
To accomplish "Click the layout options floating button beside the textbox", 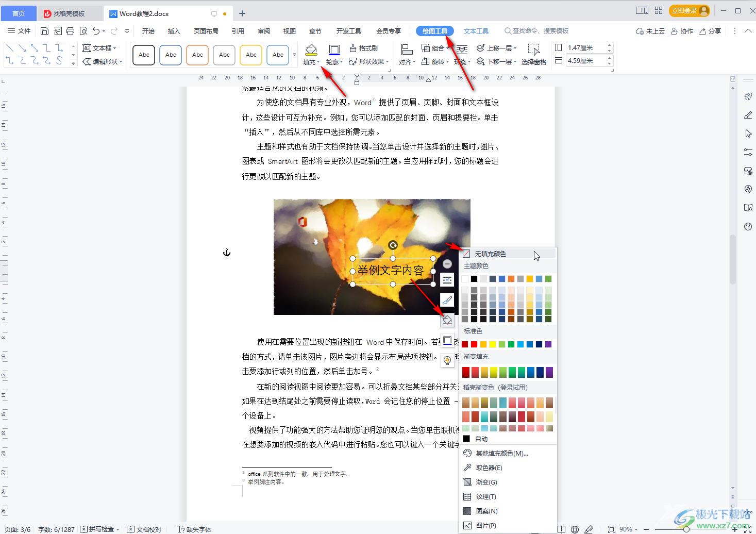I will (x=447, y=279).
